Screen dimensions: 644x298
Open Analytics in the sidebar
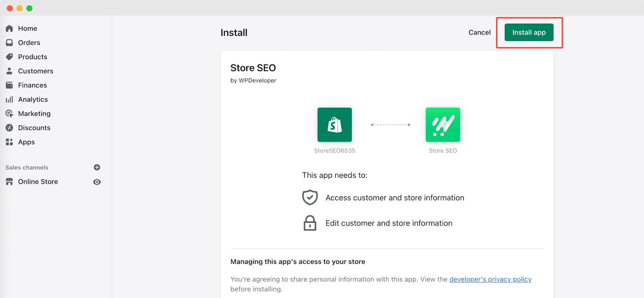point(33,99)
